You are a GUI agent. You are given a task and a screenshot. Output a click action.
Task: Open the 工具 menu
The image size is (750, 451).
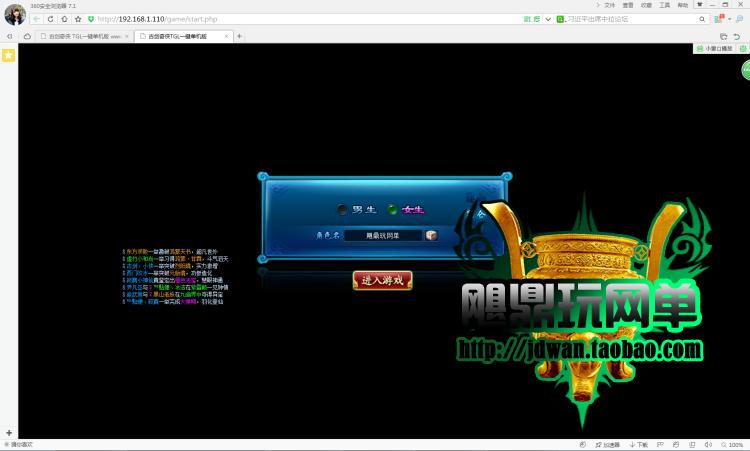[664, 5]
